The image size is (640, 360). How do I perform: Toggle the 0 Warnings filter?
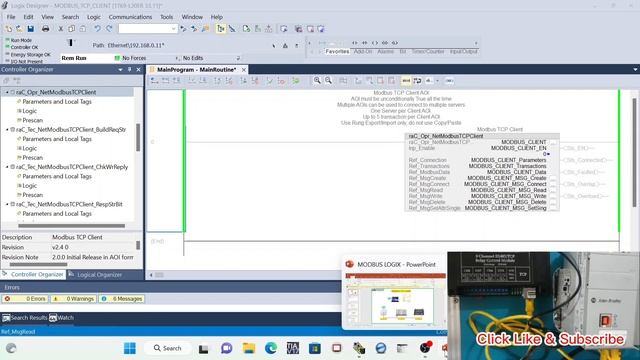coord(73,299)
